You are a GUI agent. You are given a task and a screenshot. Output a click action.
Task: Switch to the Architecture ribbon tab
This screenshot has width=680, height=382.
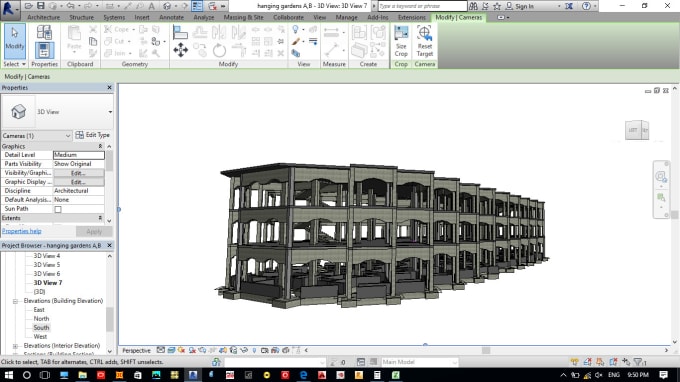click(43, 17)
